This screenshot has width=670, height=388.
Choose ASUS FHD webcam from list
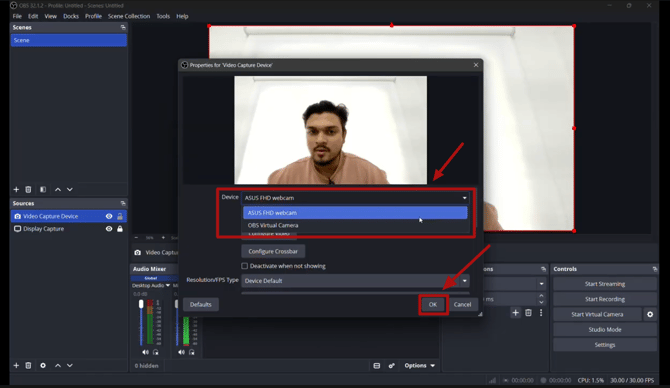[x=355, y=212]
